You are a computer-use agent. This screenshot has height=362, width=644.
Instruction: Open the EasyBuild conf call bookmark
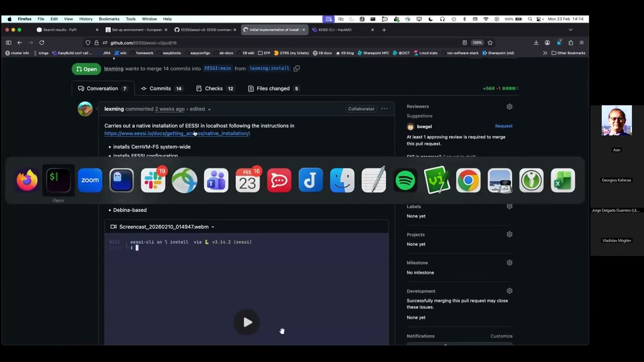(72, 53)
